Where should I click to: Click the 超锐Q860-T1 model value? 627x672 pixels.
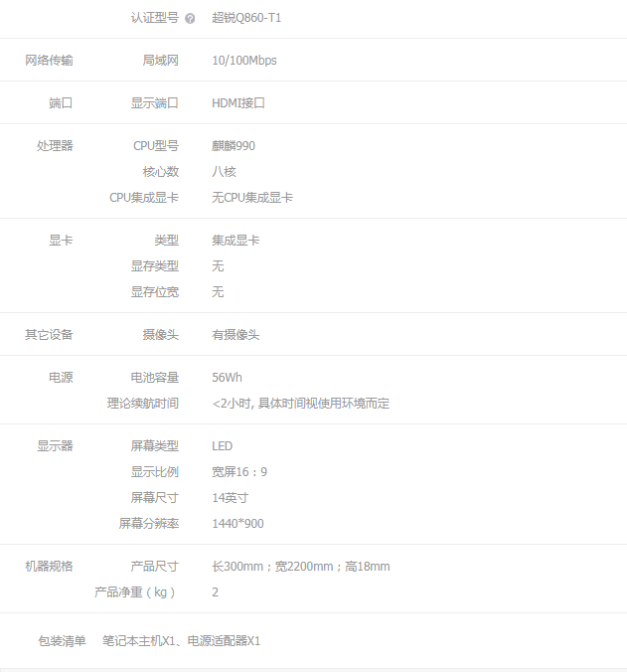tap(246, 18)
